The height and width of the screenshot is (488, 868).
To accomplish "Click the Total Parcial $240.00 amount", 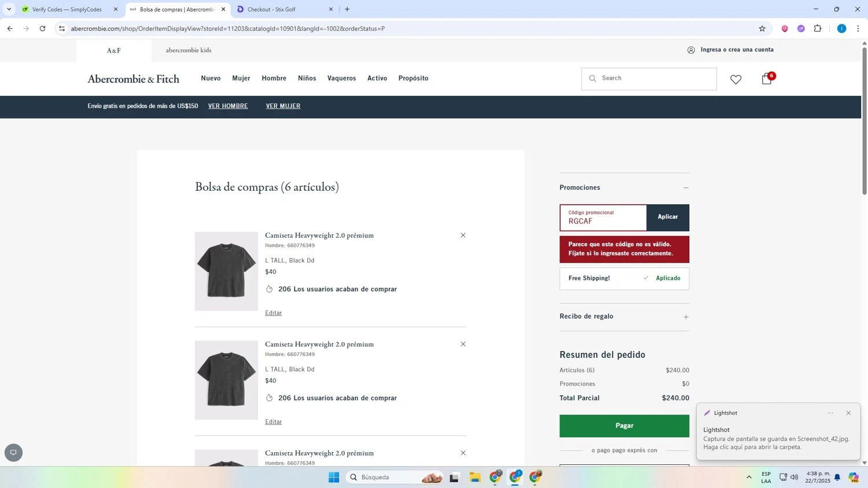I will pyautogui.click(x=675, y=398).
